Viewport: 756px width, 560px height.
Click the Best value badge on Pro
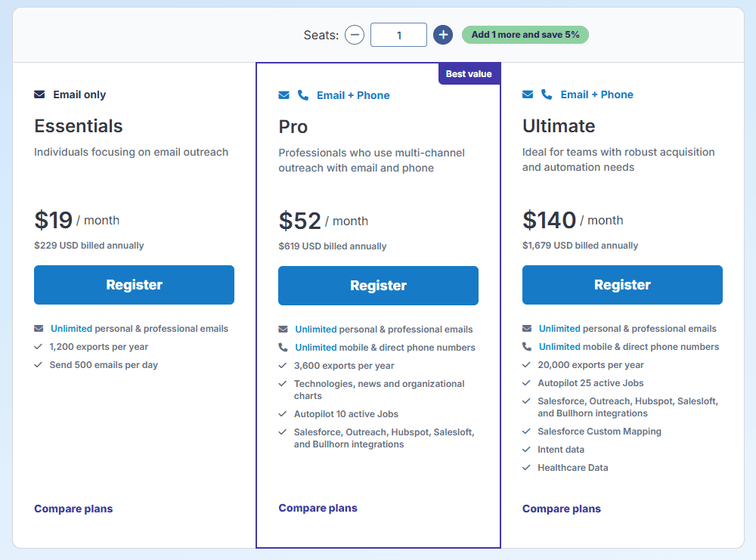(x=469, y=73)
